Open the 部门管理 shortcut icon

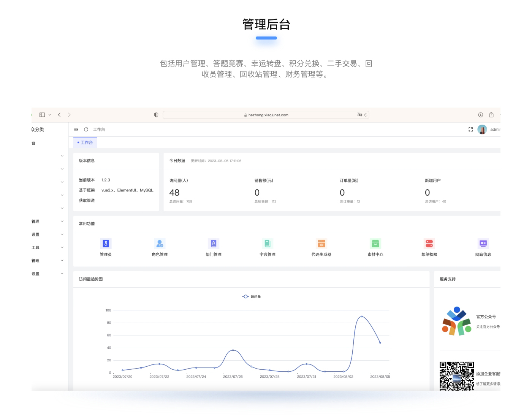click(x=214, y=244)
